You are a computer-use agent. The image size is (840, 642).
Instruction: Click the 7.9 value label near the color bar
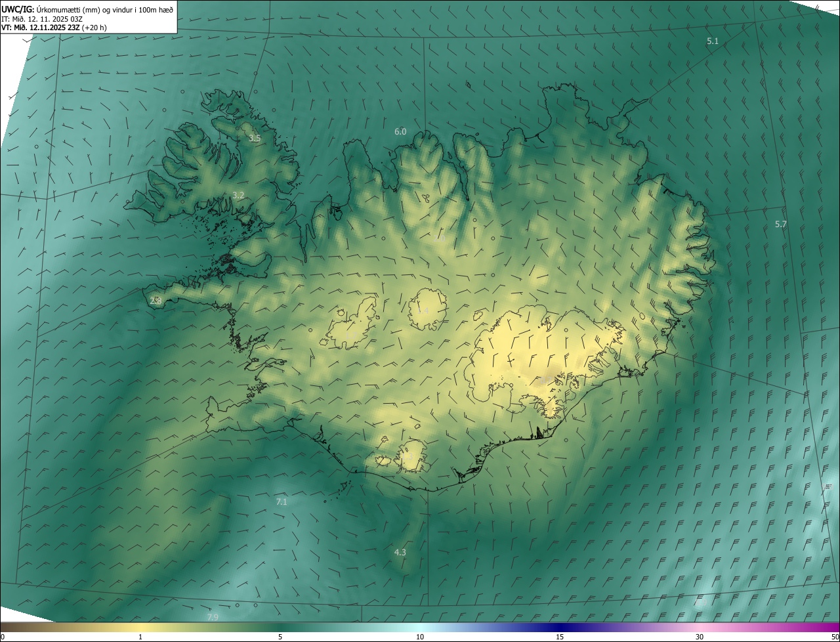[213, 618]
